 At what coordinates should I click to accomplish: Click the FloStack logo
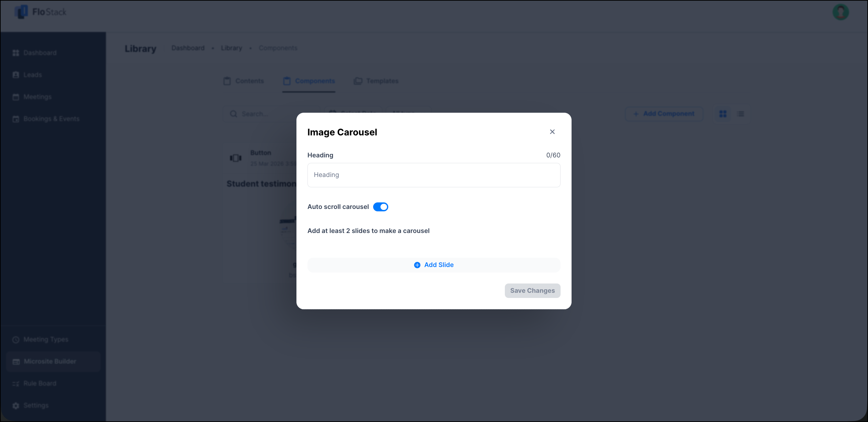point(41,12)
